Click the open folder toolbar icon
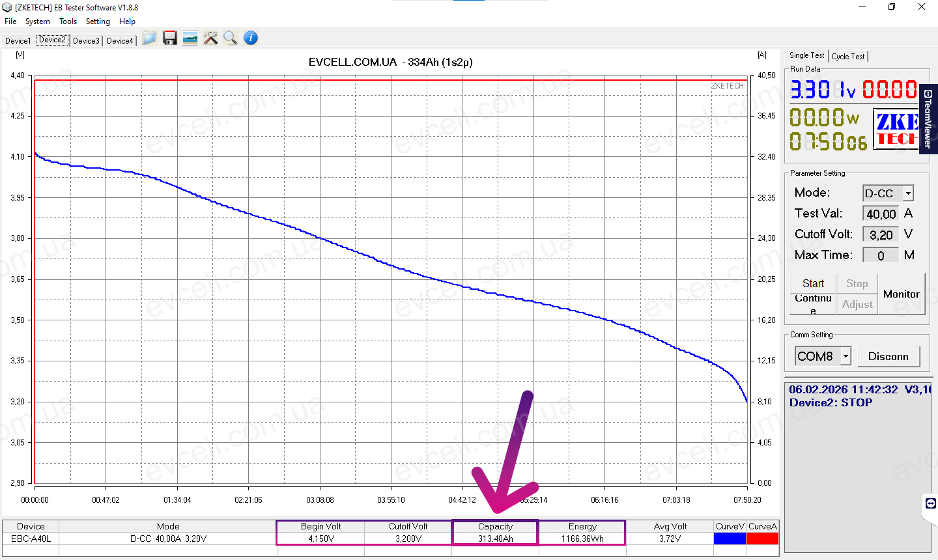 click(x=150, y=38)
